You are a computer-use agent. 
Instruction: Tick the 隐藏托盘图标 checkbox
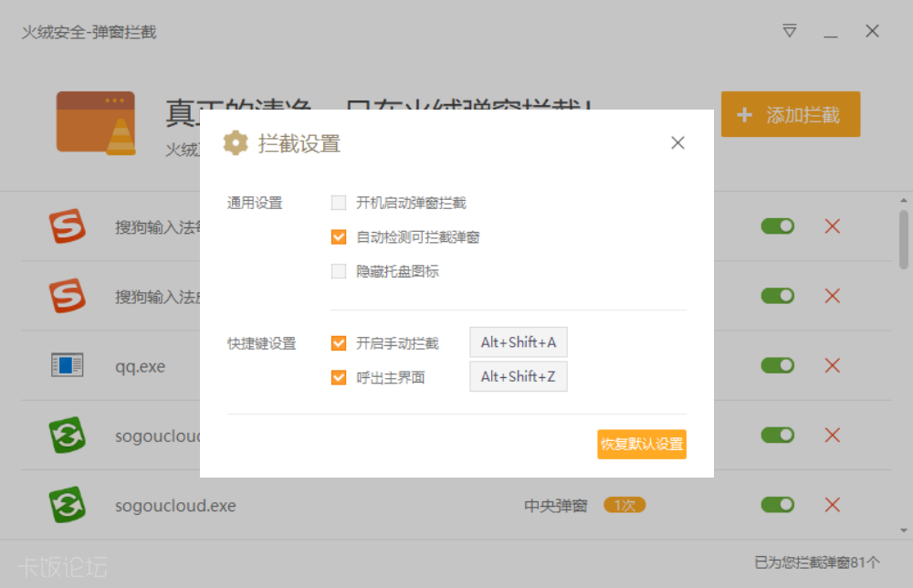pyautogui.click(x=339, y=271)
